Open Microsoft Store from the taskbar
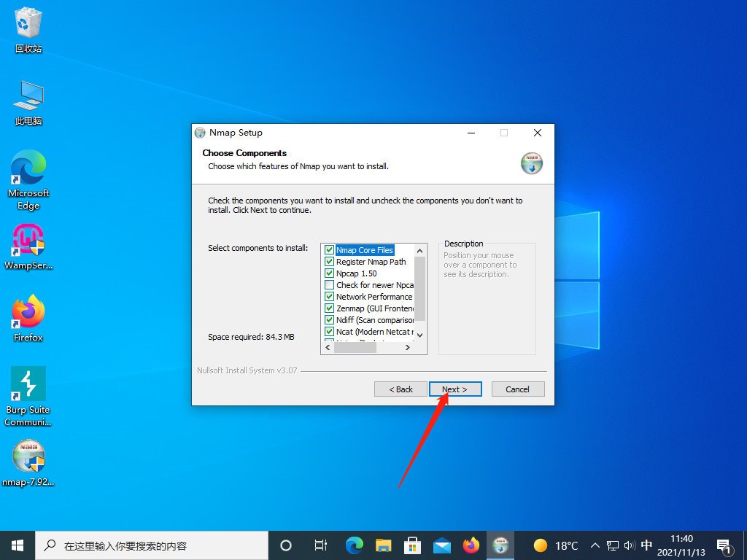Viewport: 747px width, 560px height. (412, 545)
